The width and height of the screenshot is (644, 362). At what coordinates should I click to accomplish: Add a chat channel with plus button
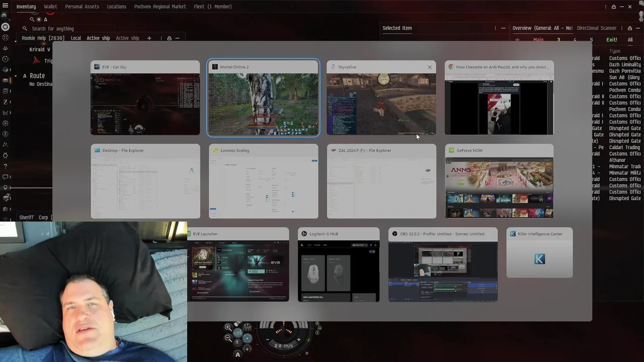click(x=149, y=38)
